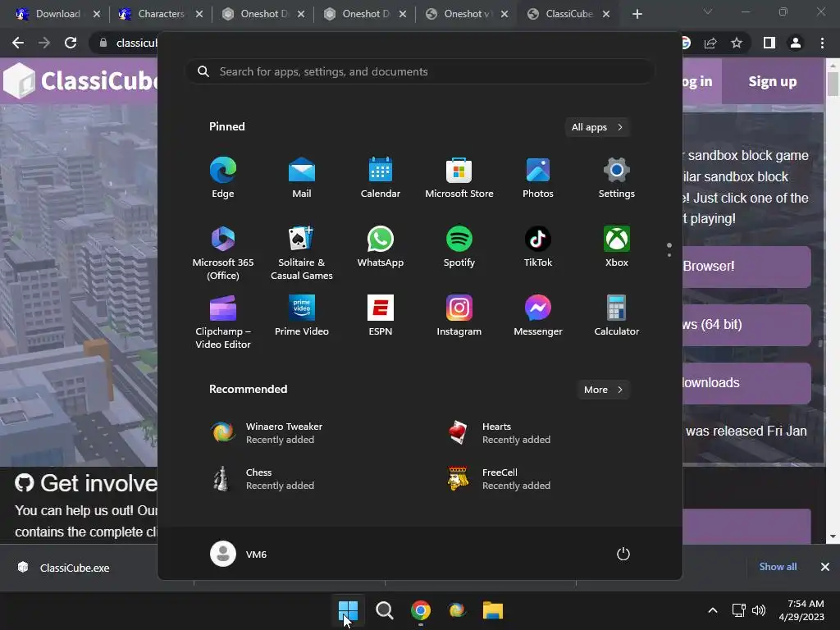The height and width of the screenshot is (630, 840).
Task: Go to next pinned apps page dots
Action: coord(669,249)
